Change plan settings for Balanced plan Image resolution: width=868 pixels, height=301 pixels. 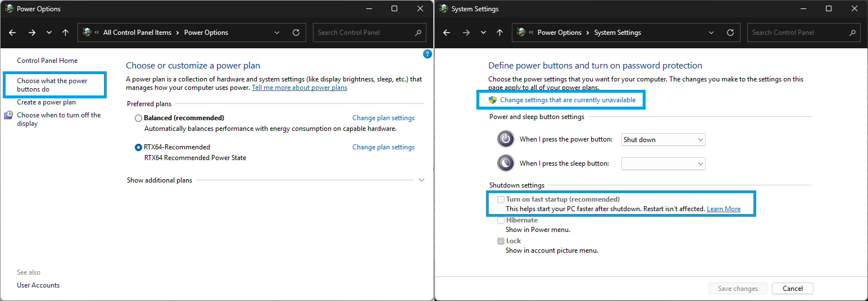[383, 118]
